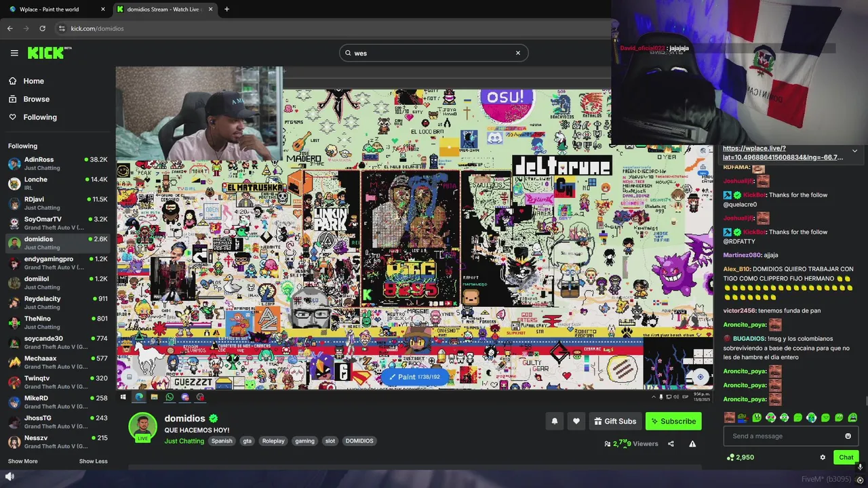Click the 2,950 channel points balance
The image size is (868, 488).
(740, 457)
